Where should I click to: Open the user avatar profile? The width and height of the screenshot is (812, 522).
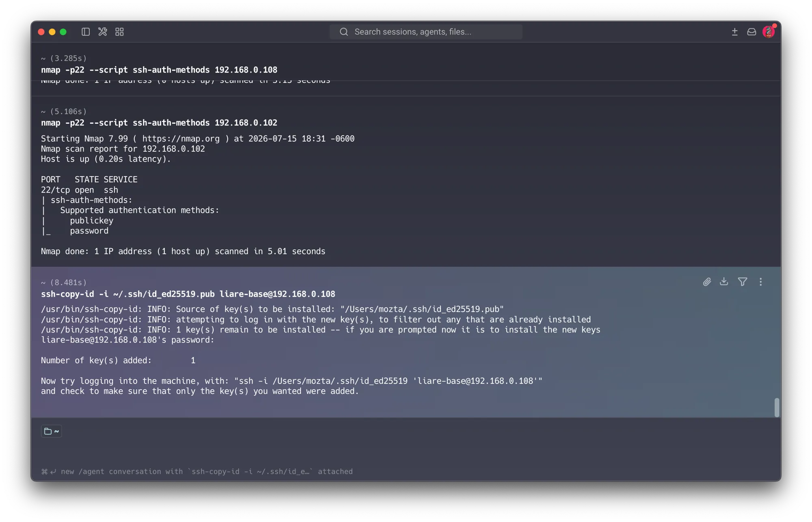[x=769, y=32]
